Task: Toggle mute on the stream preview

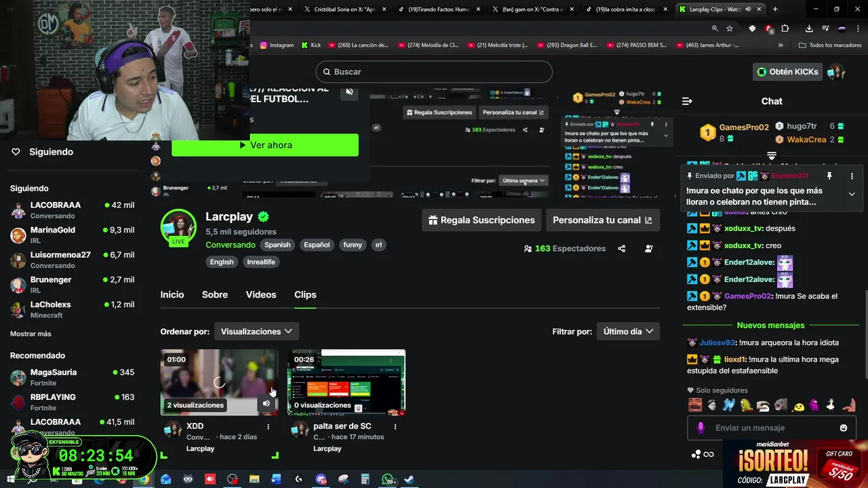Action: 349,92
